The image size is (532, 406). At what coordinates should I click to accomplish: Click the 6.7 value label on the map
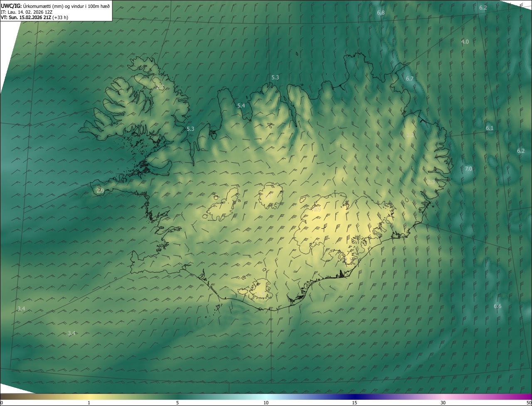point(410,78)
